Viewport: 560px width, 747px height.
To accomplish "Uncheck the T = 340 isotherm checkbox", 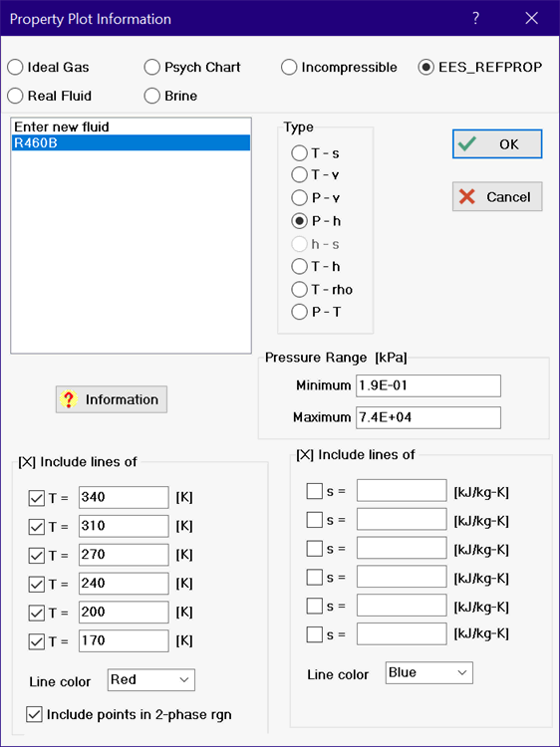I will [36, 498].
